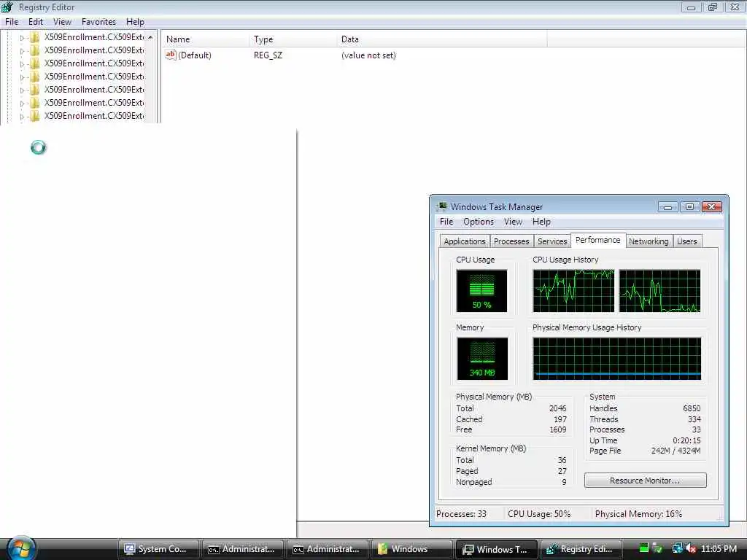Switch to the Processes tab

(x=511, y=241)
